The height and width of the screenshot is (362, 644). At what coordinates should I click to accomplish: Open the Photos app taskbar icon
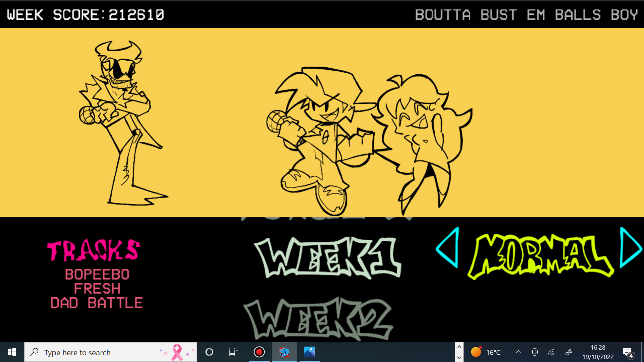309,352
